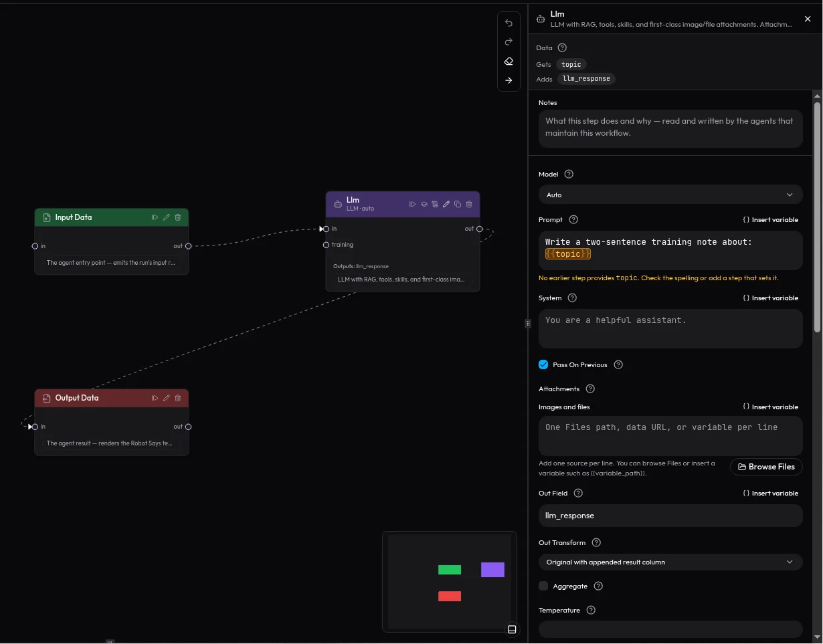The width and height of the screenshot is (823, 644).
Task: Click the llm_response tag under Adds
Action: click(x=586, y=78)
